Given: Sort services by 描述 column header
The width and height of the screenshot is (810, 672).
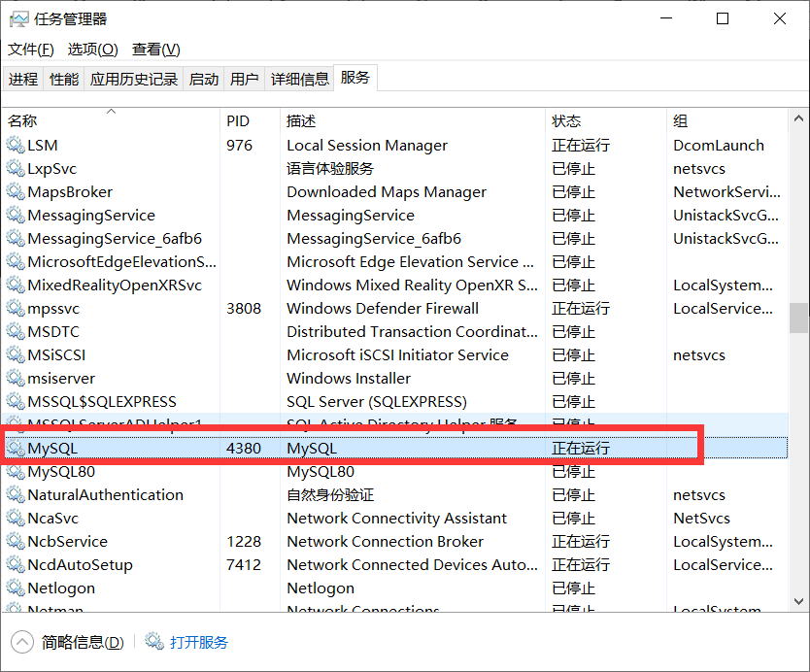Looking at the screenshot, I should click(412, 120).
